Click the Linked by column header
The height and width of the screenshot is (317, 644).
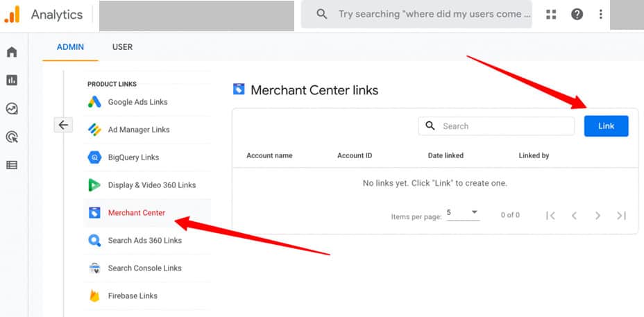pos(534,155)
